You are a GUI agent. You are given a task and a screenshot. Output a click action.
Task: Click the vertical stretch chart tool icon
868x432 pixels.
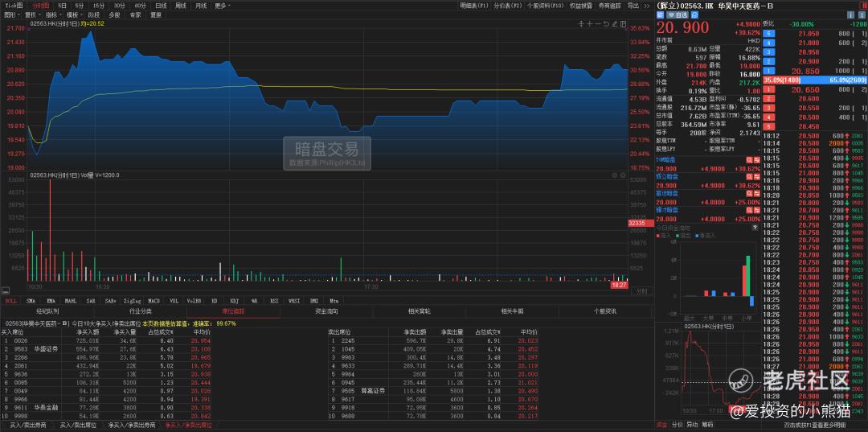point(581,24)
